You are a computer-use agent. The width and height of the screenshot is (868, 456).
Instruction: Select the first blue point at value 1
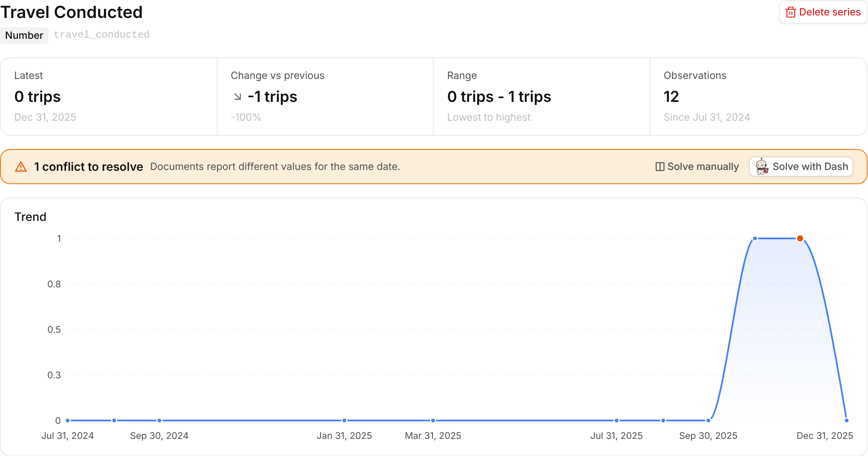(755, 238)
